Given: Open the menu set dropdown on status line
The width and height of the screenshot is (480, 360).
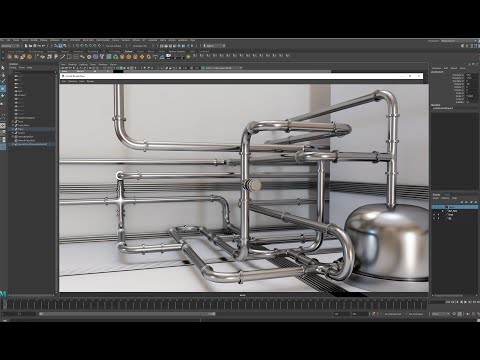Looking at the screenshot, I should [x=10, y=46].
